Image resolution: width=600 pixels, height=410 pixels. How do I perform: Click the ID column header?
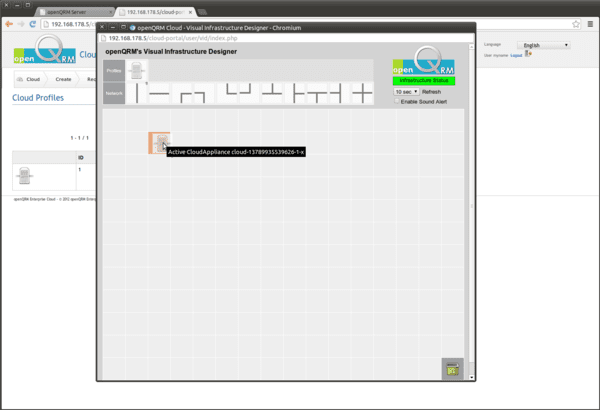pyautogui.click(x=81, y=157)
